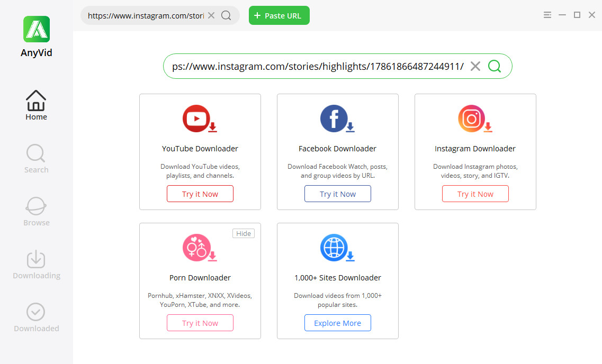Click the Instagram Downloader icon
The height and width of the screenshot is (364, 602).
475,119
